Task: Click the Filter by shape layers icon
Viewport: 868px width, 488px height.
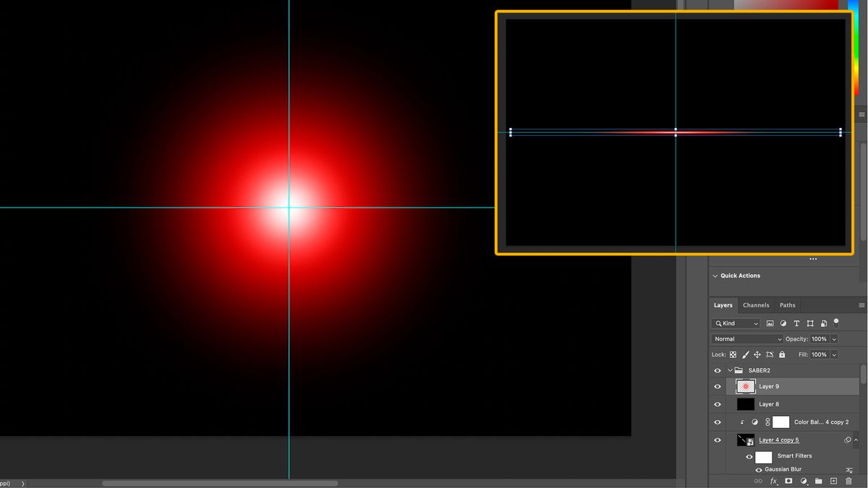Action: [809, 323]
